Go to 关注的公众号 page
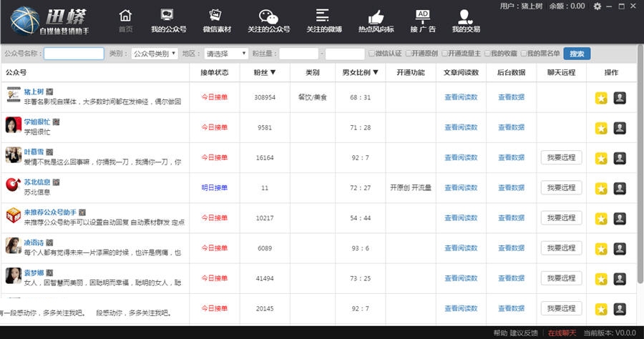 click(x=268, y=21)
